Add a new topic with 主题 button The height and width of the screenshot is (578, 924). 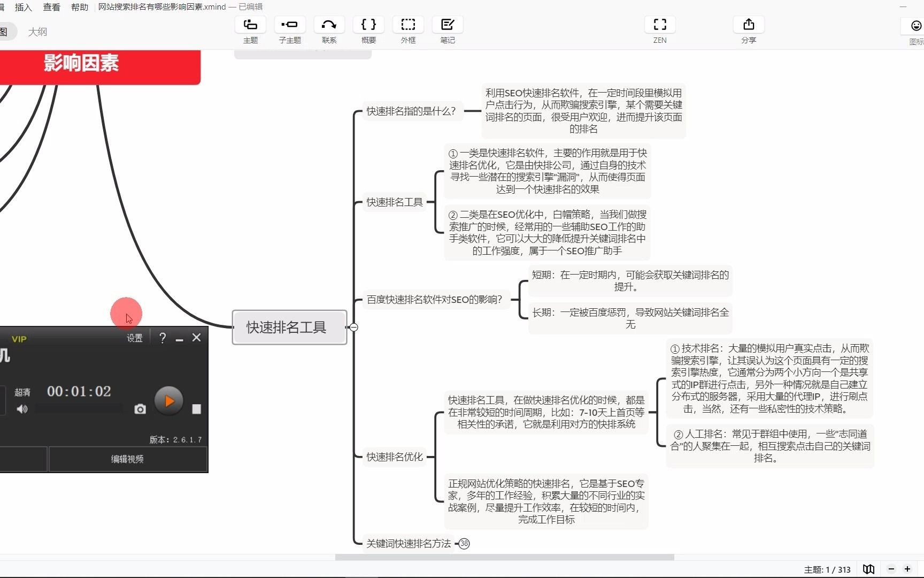[250, 30]
